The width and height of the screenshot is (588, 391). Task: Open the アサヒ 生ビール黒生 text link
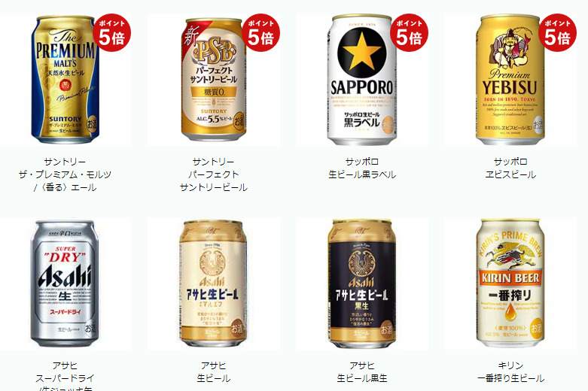click(x=362, y=372)
